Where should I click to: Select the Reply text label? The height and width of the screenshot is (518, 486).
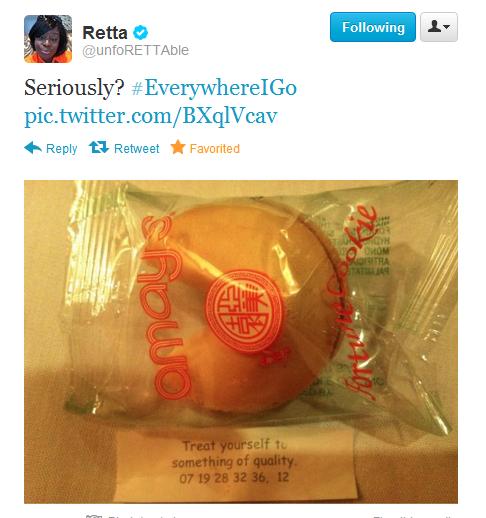tap(62, 149)
